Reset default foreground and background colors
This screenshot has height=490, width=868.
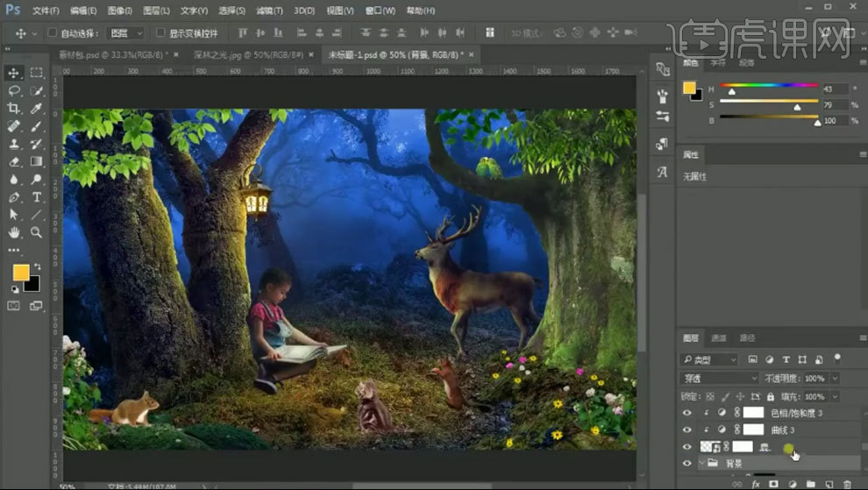15,289
